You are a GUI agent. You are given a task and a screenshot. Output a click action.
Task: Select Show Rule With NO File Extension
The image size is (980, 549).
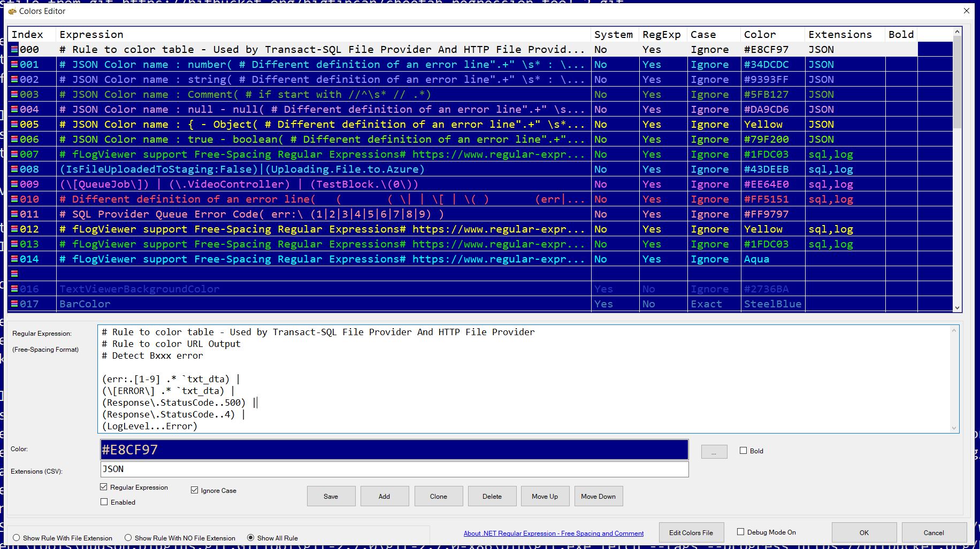127,538
